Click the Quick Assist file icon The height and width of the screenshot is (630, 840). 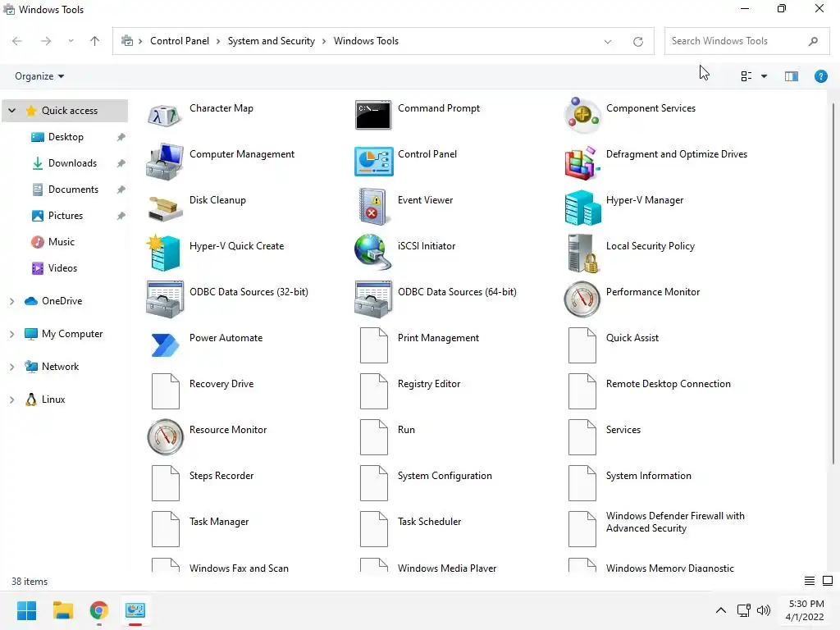(582, 345)
